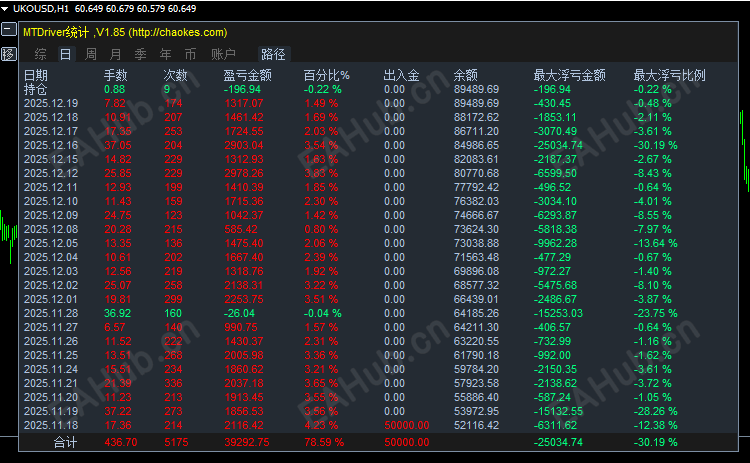Switch to the 月 monthly tab
This screenshot has height=463, width=750.
tap(115, 54)
